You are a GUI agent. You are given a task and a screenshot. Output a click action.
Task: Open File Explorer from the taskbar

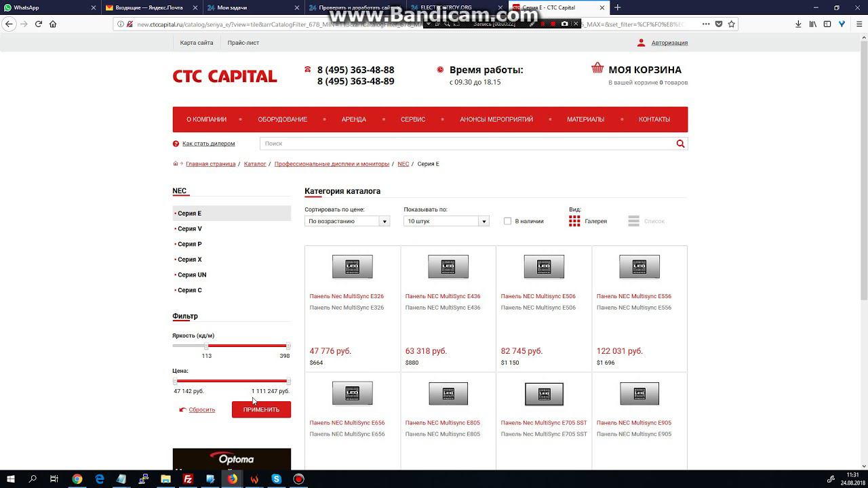(x=165, y=479)
